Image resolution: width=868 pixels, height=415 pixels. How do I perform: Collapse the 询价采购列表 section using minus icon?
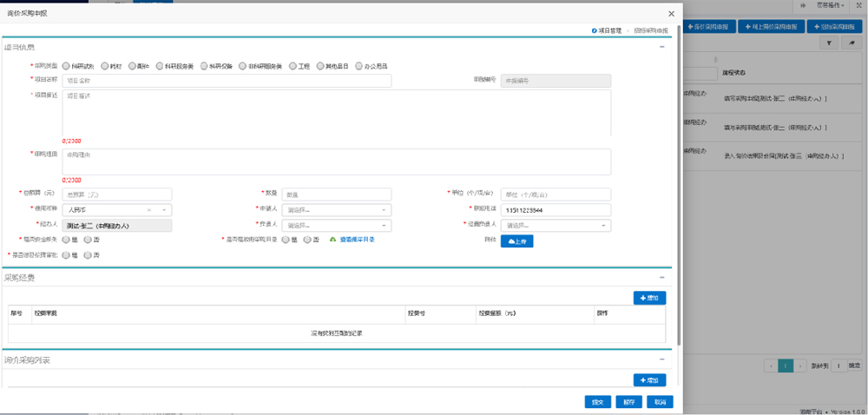coord(662,359)
